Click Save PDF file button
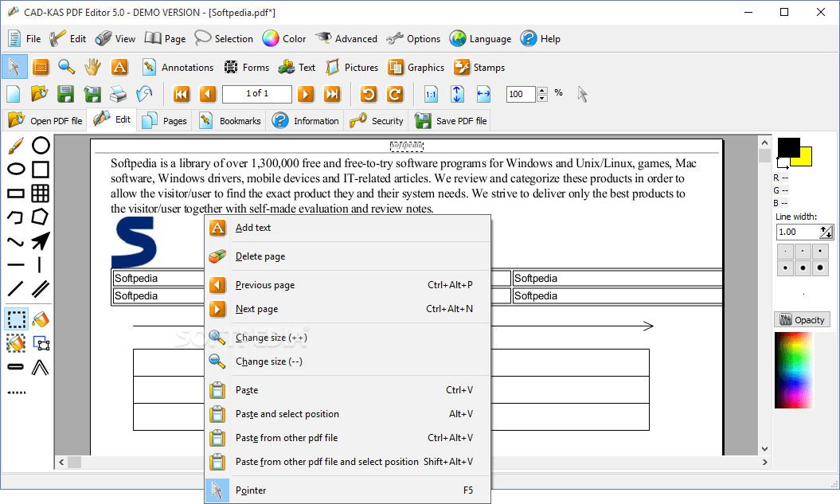 point(451,120)
